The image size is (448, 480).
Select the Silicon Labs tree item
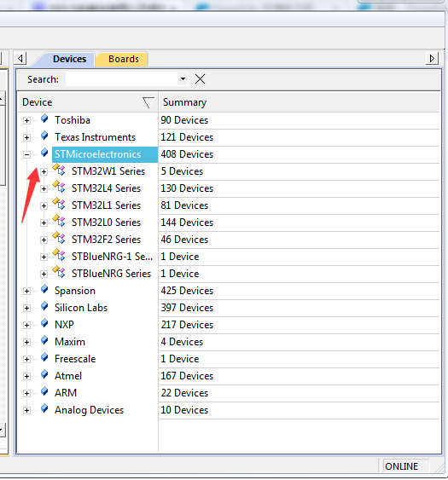coord(81,308)
